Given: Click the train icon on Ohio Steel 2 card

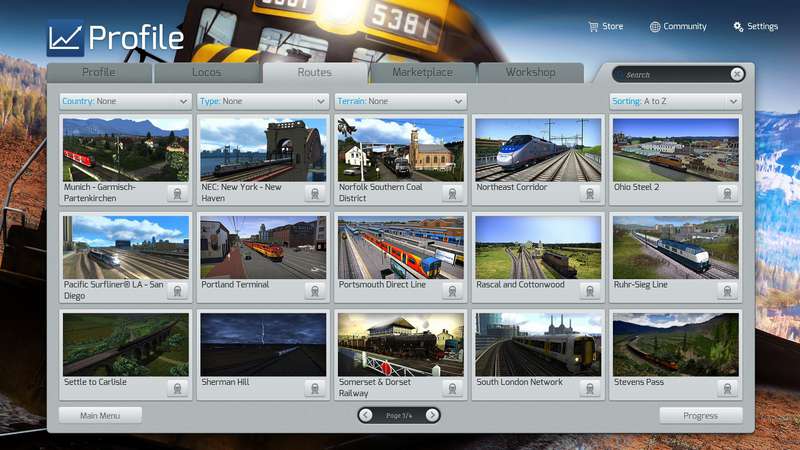Looking at the screenshot, I should [x=727, y=194].
